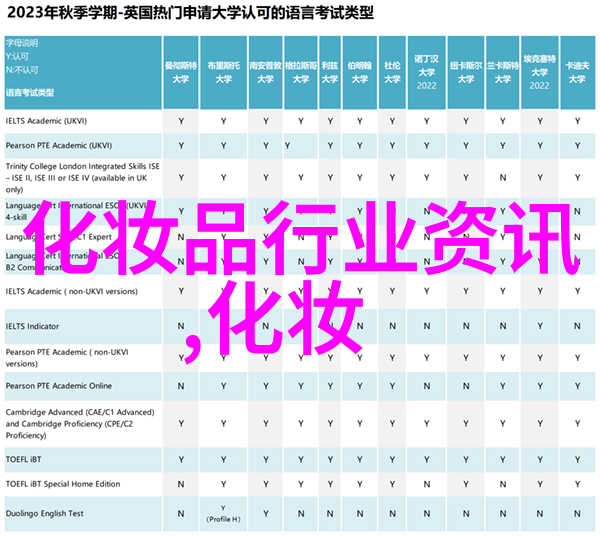Click the '曼彻斯特大学' column header

click(181, 73)
